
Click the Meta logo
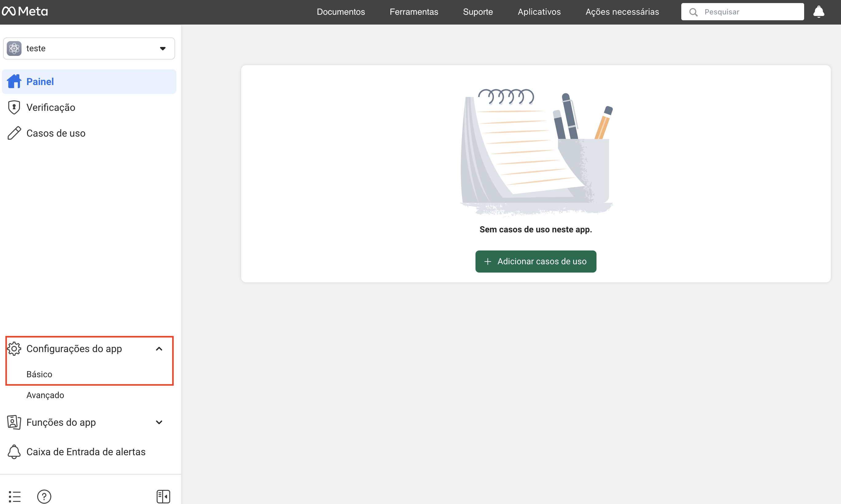click(25, 12)
